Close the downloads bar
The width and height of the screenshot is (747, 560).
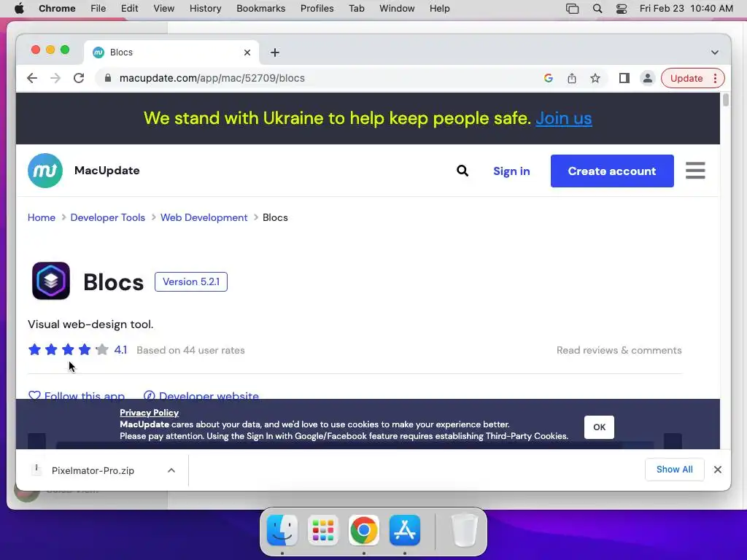718,470
